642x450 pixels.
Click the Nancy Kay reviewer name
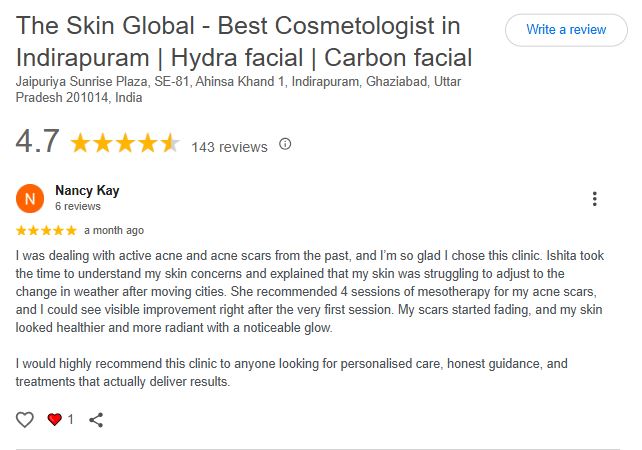point(87,190)
